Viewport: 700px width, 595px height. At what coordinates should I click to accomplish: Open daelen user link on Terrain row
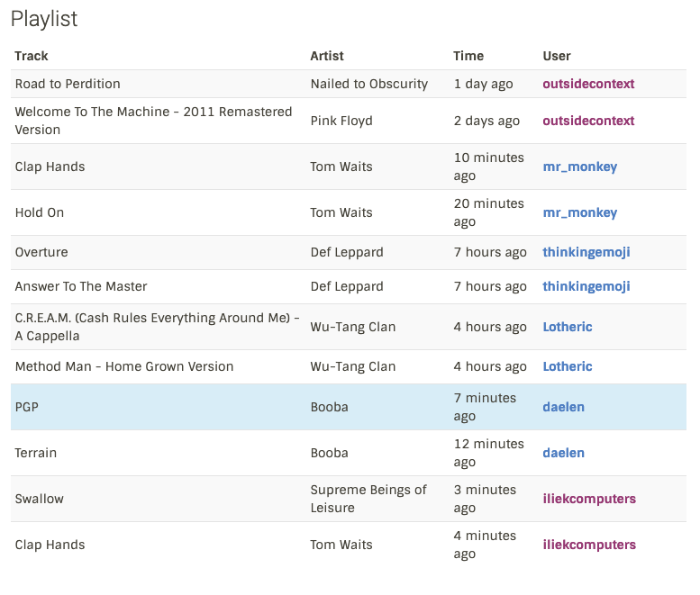[563, 453]
